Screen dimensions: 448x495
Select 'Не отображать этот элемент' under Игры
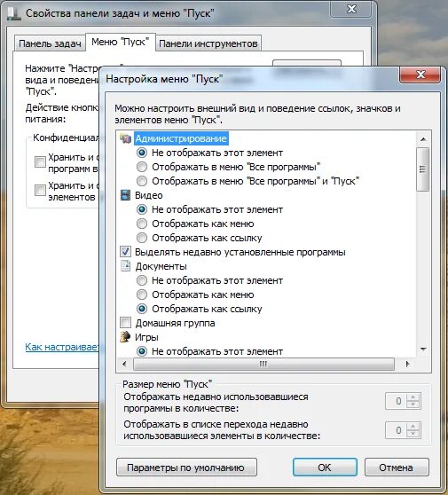tap(142, 351)
